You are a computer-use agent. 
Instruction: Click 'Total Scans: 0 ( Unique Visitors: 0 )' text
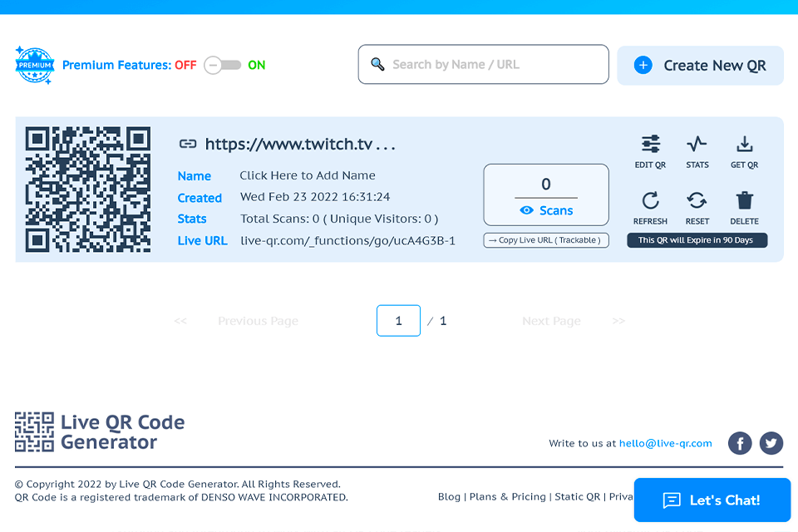coord(339,219)
